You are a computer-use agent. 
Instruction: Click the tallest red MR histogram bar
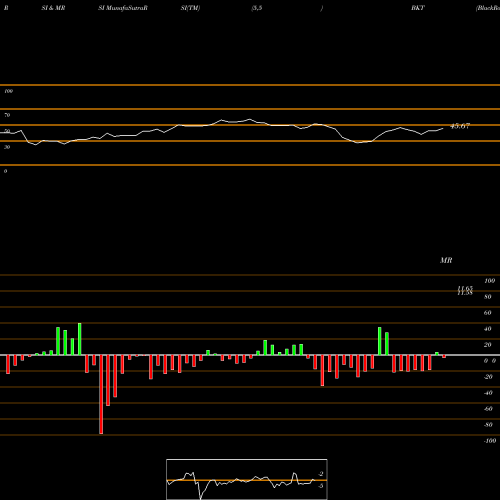101,394
